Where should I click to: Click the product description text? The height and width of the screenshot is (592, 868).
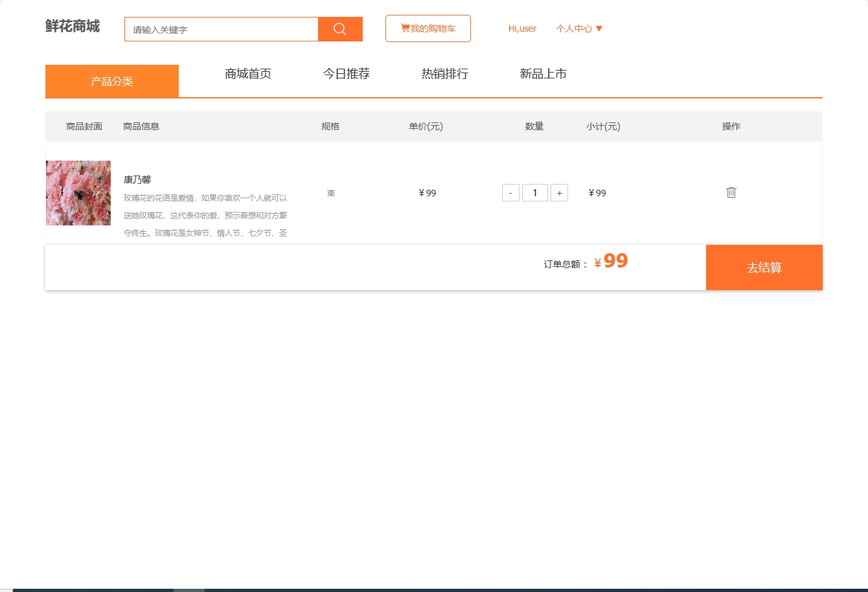tap(205, 215)
